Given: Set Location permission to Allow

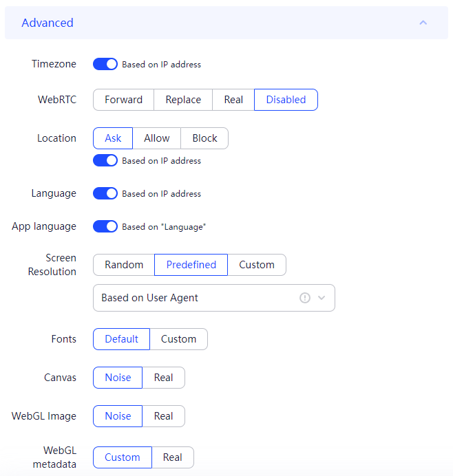Looking at the screenshot, I should [157, 138].
